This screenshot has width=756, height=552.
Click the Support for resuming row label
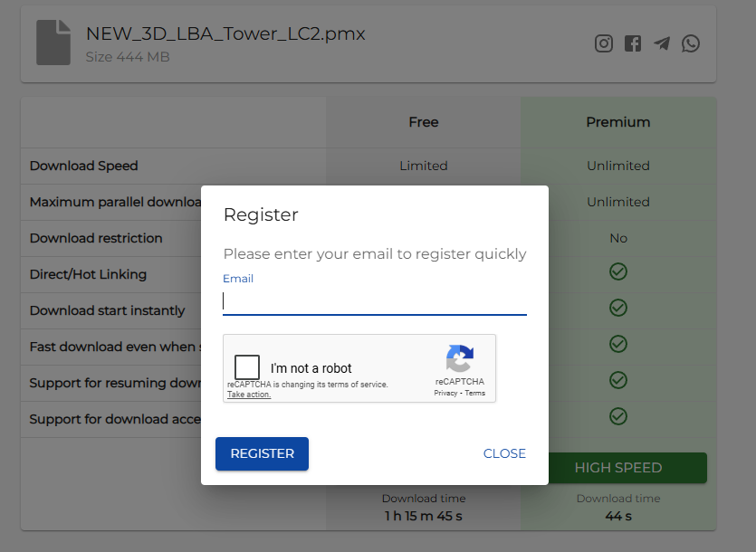pyautogui.click(x=115, y=383)
